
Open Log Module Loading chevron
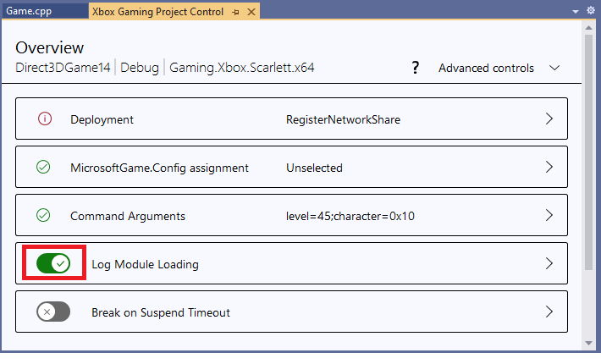click(x=549, y=263)
